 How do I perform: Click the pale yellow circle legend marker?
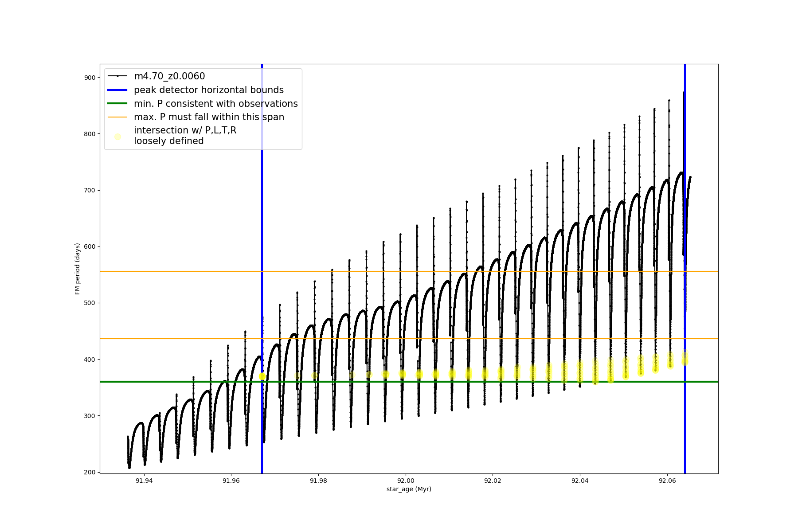[117, 137]
